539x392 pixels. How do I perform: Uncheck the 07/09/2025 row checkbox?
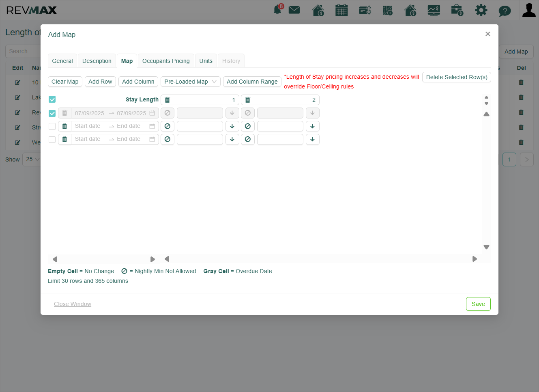click(x=52, y=113)
